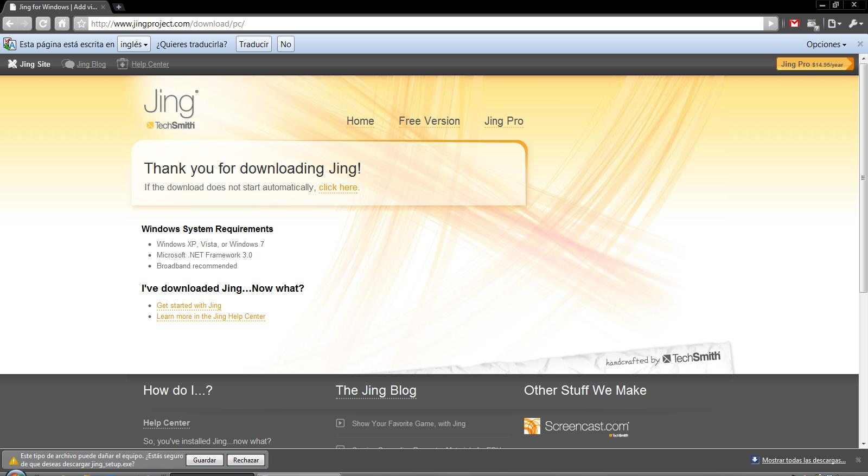868x476 pixels.
Task: Open the Opciones translate menu
Action: pos(826,44)
